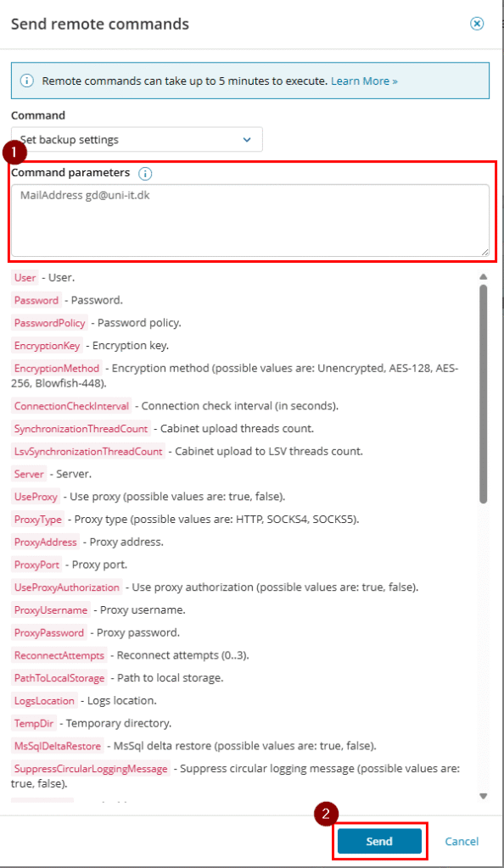Click the parameter list scrollbar thumb
This screenshot has height=868, width=504.
click(x=484, y=394)
